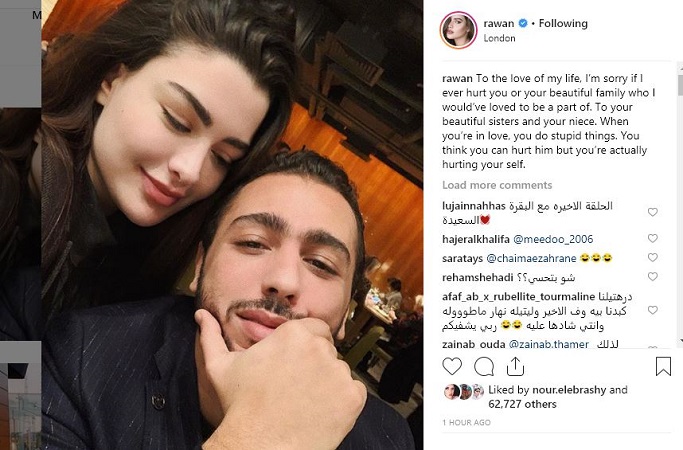Viewport: 683px width, 450px height.
Task: Like rehamshehadi's comment heart
Action: pyautogui.click(x=652, y=277)
